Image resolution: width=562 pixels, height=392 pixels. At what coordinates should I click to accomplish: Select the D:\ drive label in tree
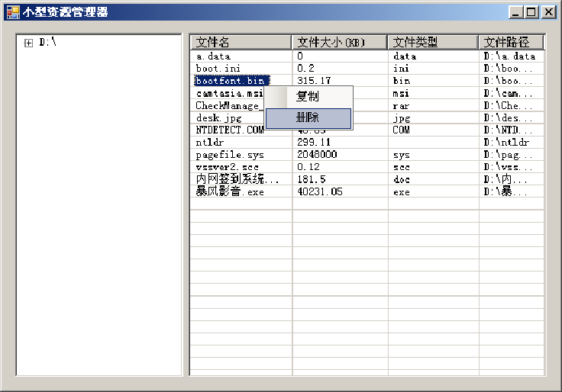(x=48, y=43)
